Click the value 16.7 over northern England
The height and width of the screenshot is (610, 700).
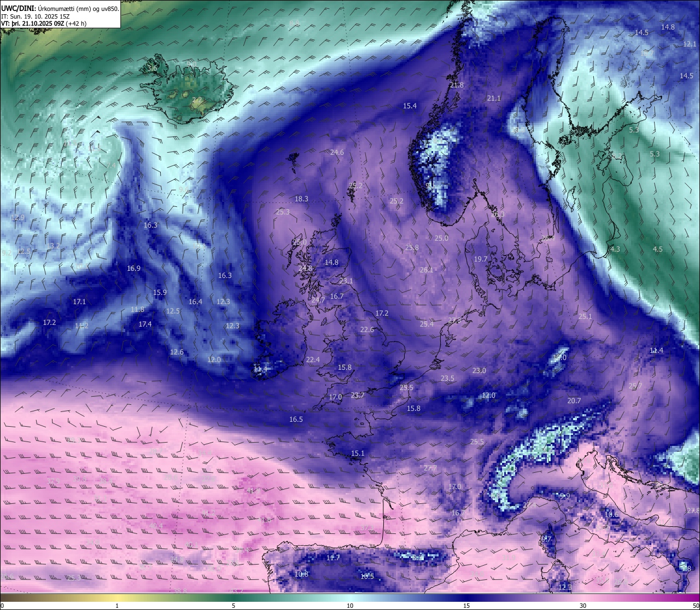[x=337, y=296]
